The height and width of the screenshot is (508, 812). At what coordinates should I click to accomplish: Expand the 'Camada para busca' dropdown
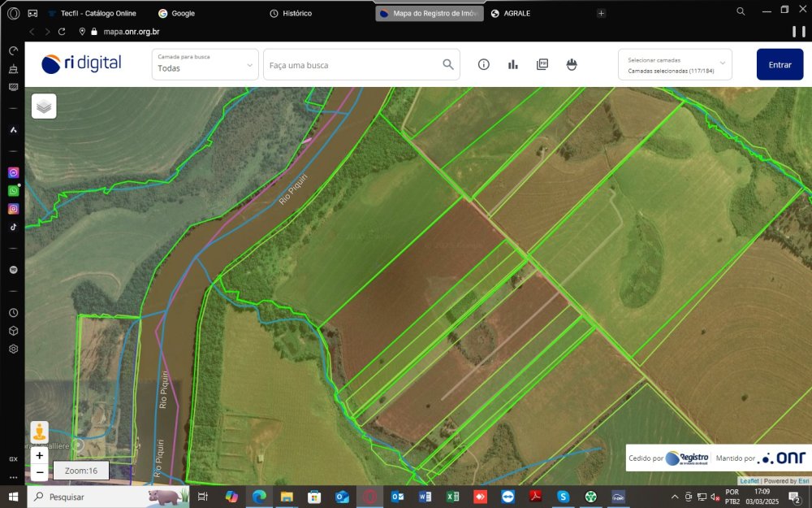[x=205, y=64]
